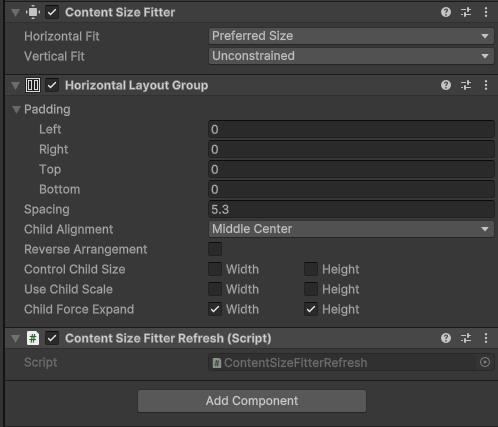Enable Use Child Scale Height
498x427 pixels.
click(x=311, y=289)
